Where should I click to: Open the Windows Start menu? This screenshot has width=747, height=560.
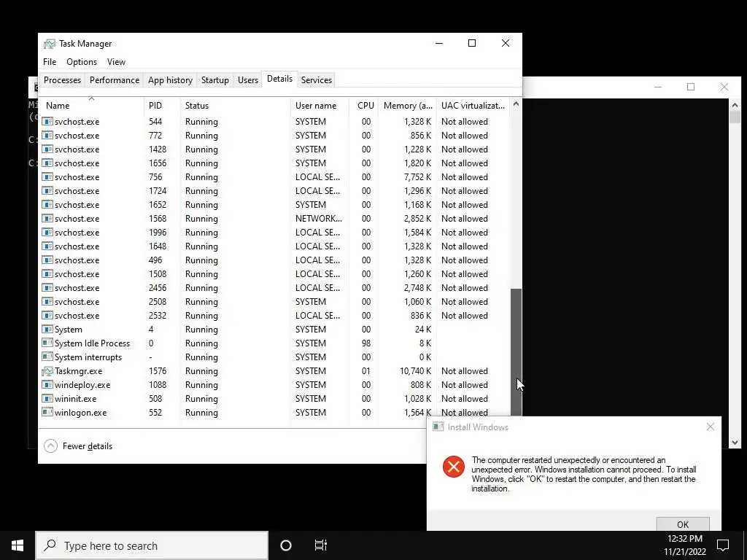pyautogui.click(x=18, y=545)
